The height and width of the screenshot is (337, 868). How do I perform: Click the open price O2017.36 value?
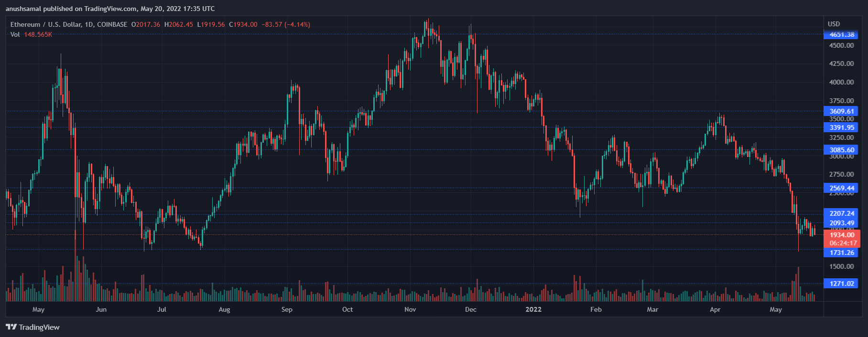(x=146, y=24)
